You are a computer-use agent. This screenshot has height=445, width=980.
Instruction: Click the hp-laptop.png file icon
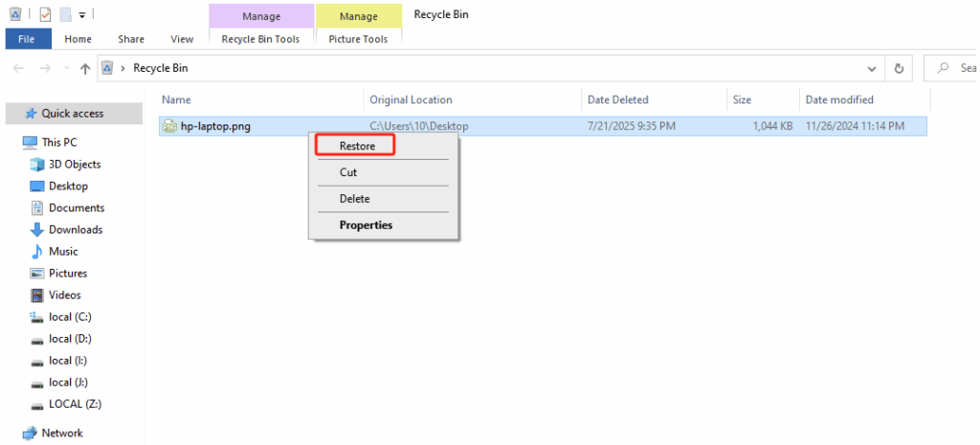point(169,126)
